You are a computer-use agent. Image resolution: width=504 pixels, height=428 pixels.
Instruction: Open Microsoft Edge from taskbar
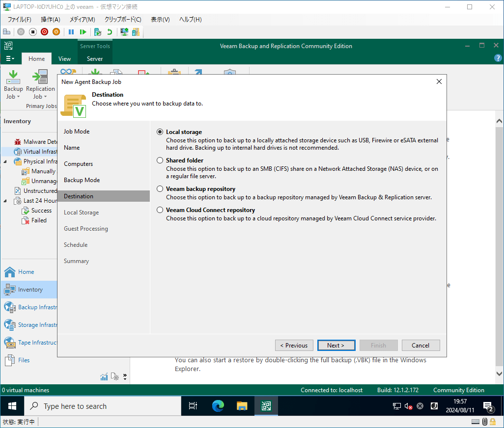coord(218,406)
